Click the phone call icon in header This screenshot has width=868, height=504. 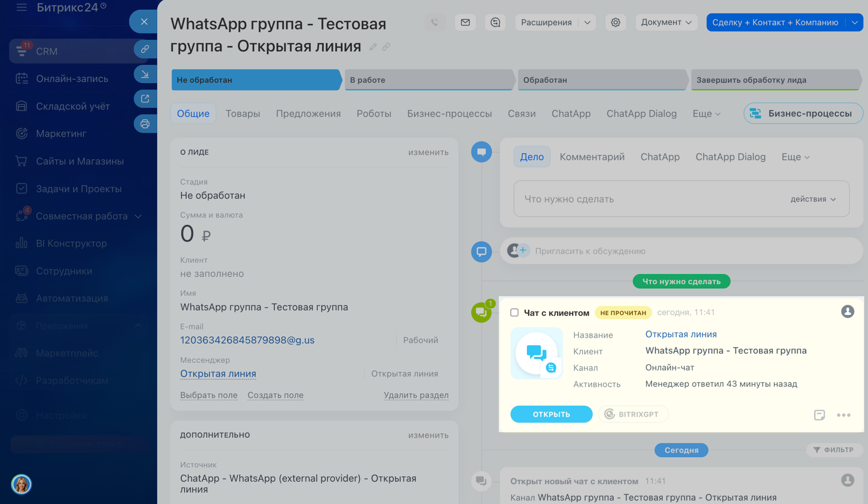click(435, 22)
